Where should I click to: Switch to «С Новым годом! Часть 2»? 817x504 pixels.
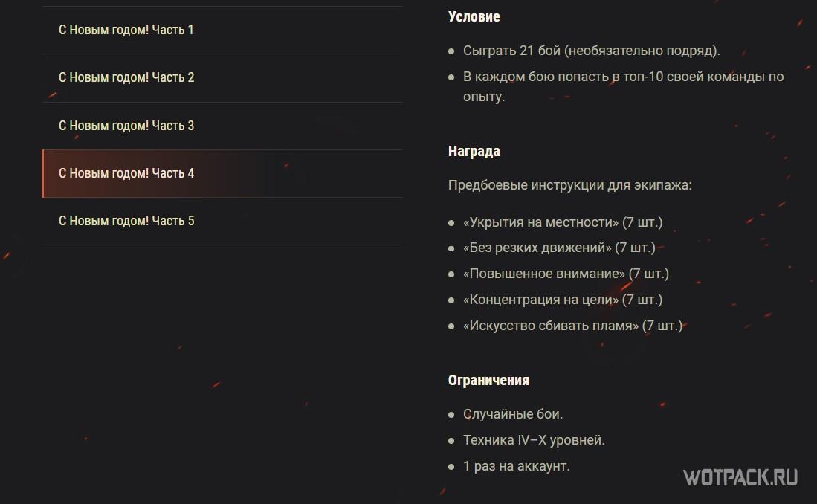126,77
